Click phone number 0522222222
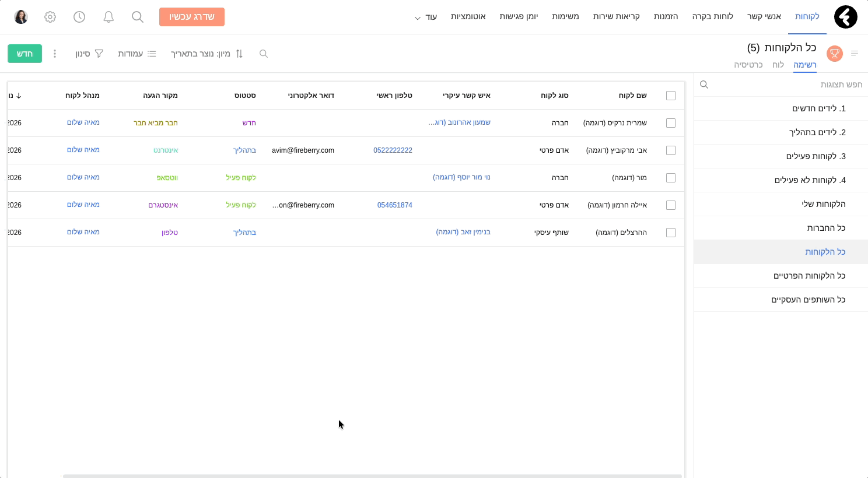 [393, 150]
